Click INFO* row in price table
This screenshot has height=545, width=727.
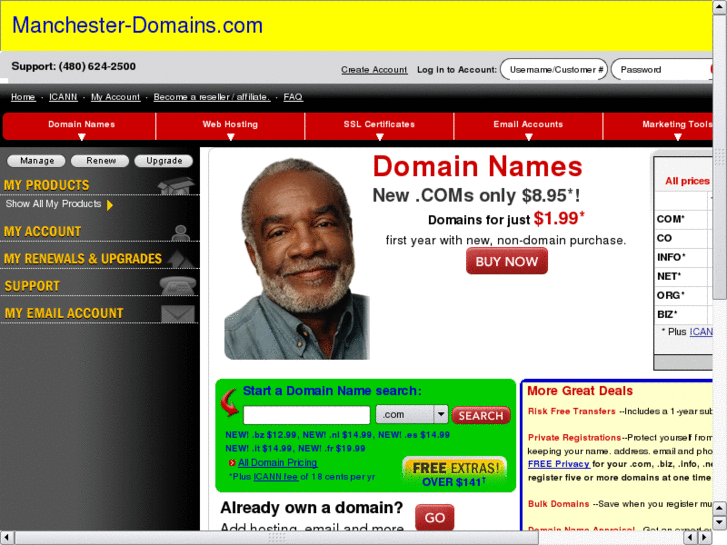coord(683,257)
